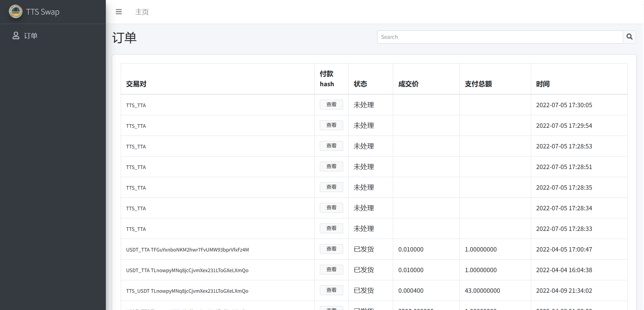Click the search magnifier button
644x310 pixels.
tap(629, 37)
